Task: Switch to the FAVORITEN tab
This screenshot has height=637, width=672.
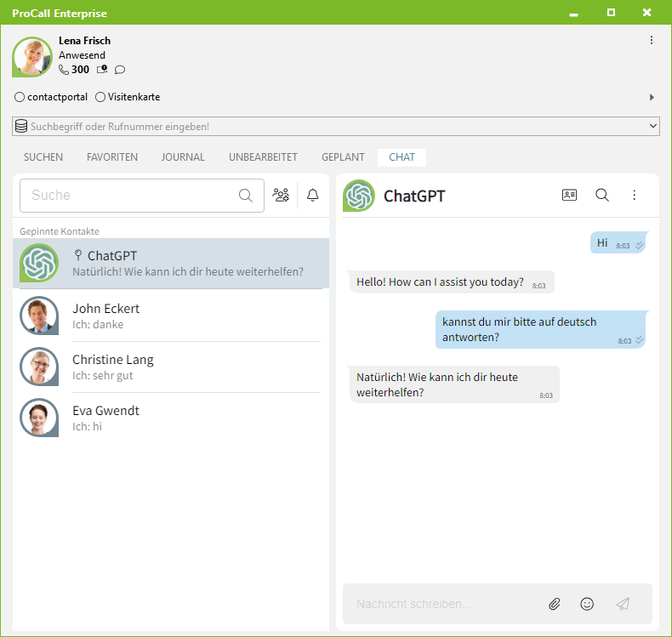Action: click(x=112, y=157)
